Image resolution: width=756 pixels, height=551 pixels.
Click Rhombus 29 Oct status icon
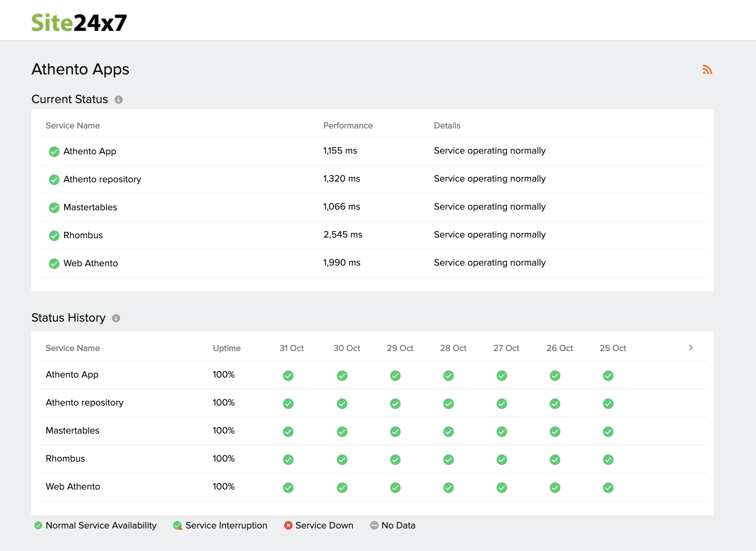click(x=395, y=460)
